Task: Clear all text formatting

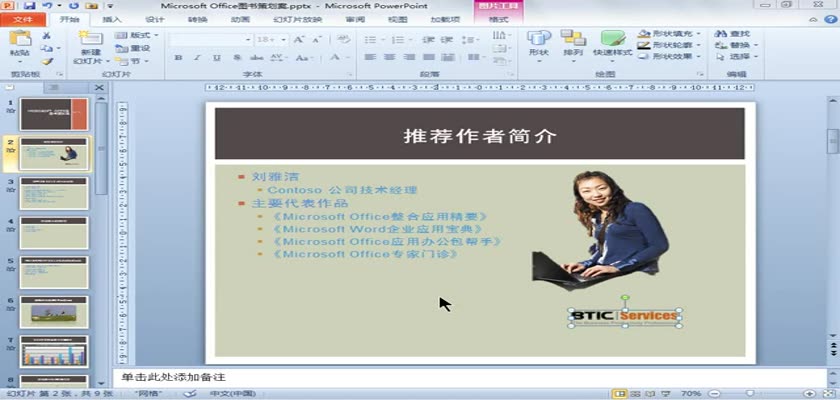Action: [x=343, y=40]
